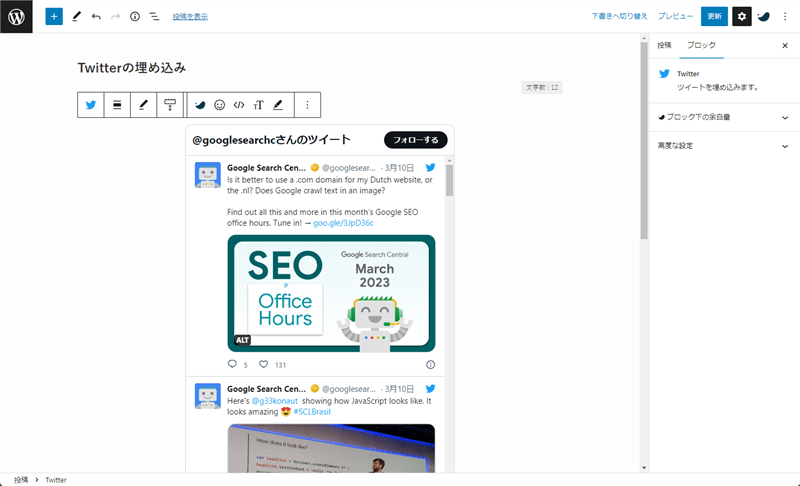This screenshot has height=486, width=800.
Task: Redo the last change
Action: 115,16
